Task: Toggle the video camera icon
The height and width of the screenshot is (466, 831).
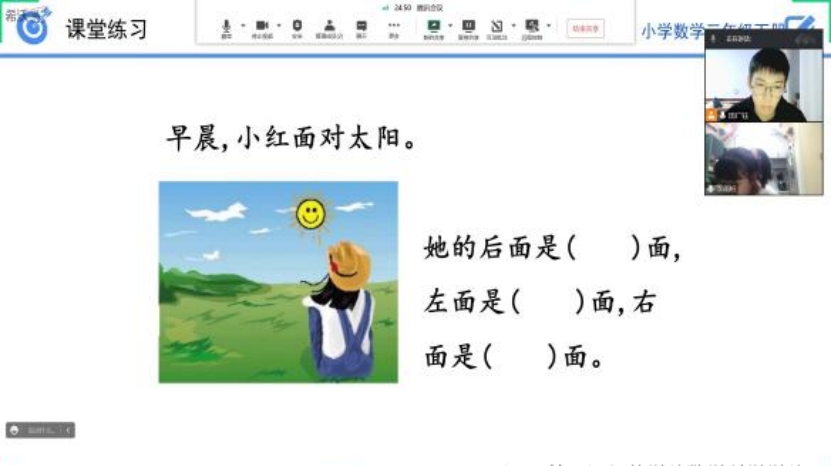Action: (x=262, y=26)
